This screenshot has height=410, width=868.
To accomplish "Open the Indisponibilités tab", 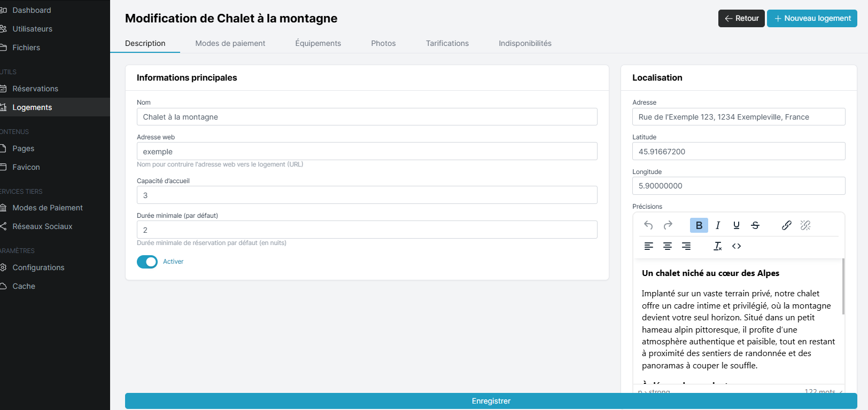I will tap(525, 43).
